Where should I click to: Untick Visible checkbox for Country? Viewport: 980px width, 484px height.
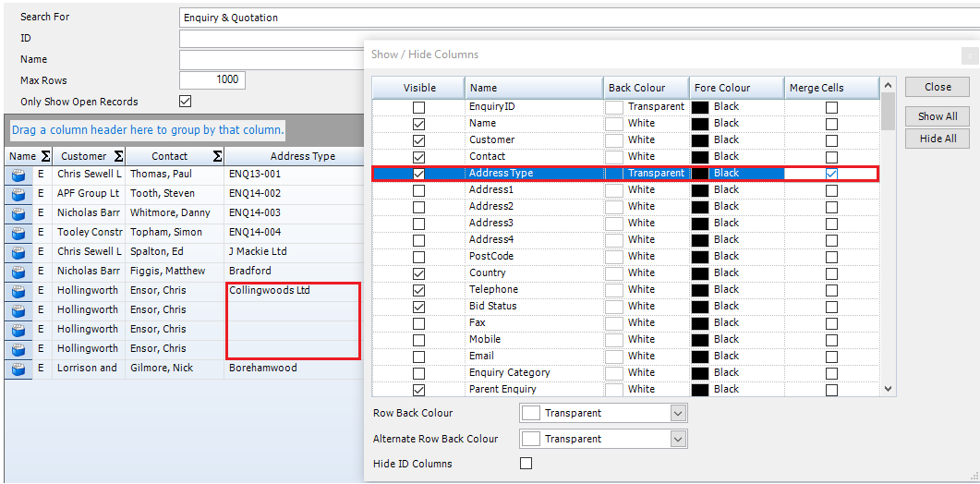(x=418, y=273)
